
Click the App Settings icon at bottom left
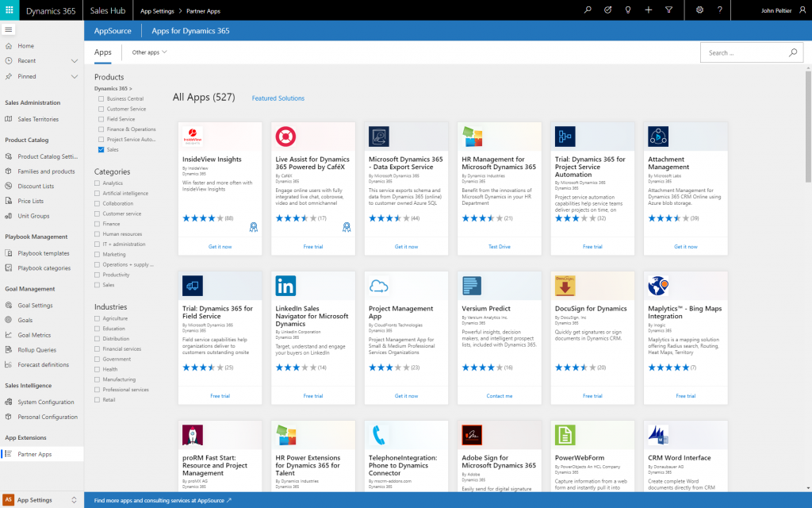(x=7, y=499)
